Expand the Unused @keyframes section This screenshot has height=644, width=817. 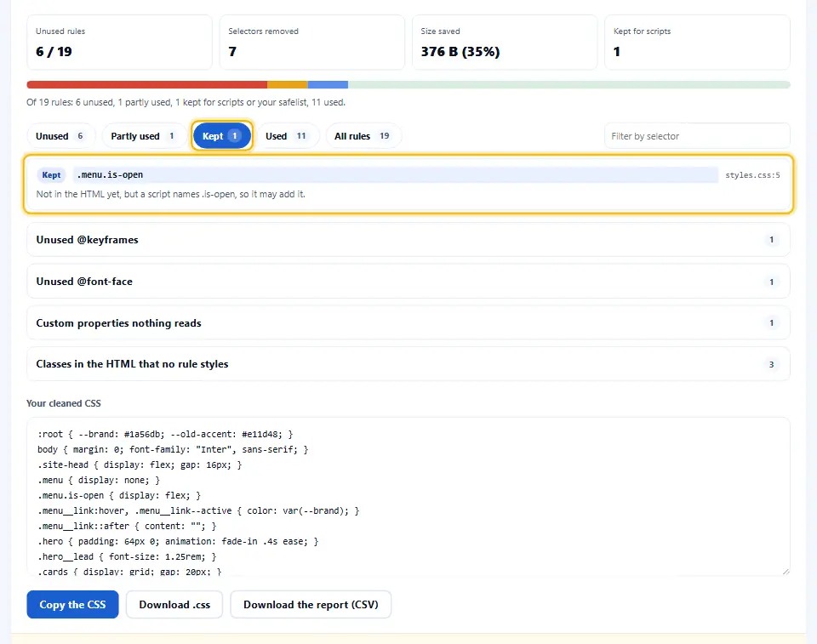pyautogui.click(x=408, y=240)
